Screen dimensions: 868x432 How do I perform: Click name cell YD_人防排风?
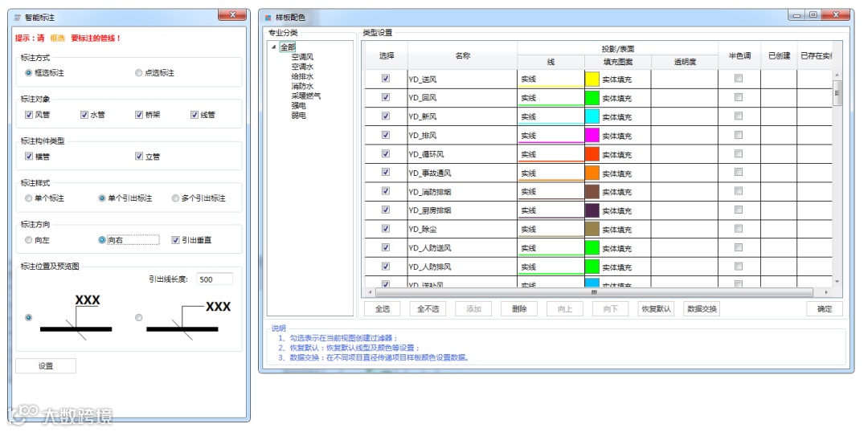point(462,267)
